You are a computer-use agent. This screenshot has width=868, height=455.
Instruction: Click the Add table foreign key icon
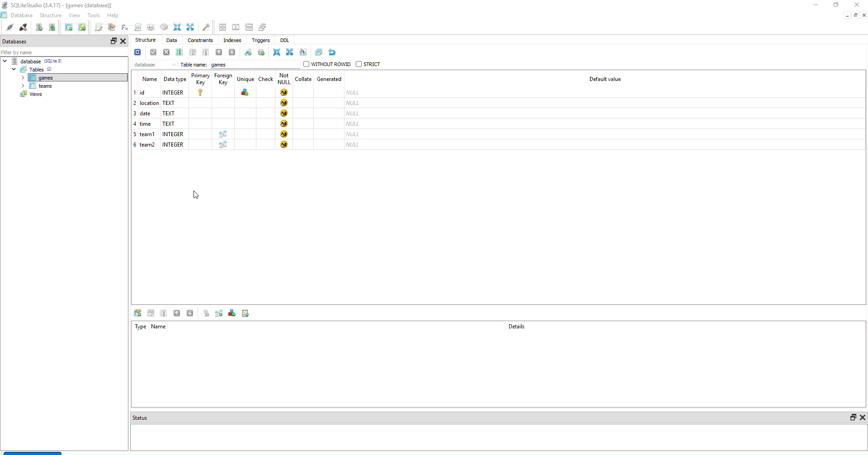(x=219, y=313)
